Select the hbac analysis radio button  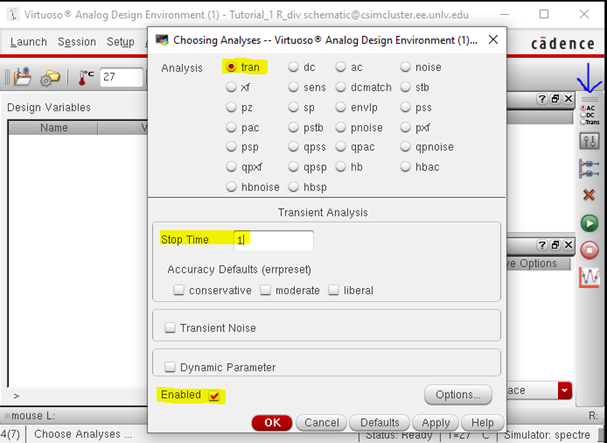click(405, 167)
